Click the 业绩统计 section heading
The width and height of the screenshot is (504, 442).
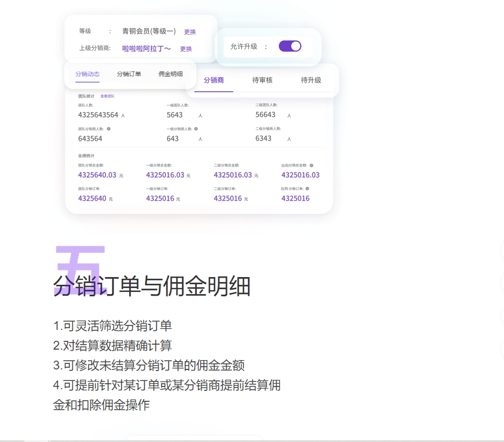[x=86, y=156]
